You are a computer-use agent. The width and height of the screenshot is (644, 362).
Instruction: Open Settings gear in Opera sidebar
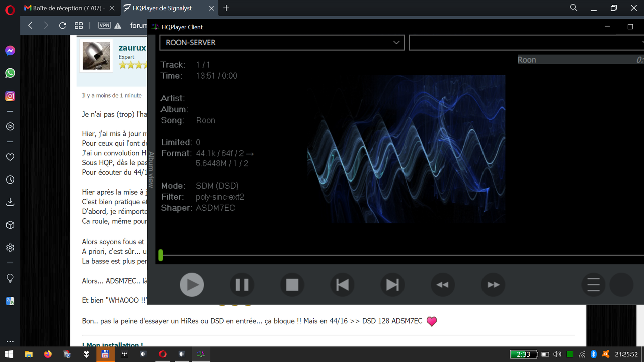[x=10, y=248]
